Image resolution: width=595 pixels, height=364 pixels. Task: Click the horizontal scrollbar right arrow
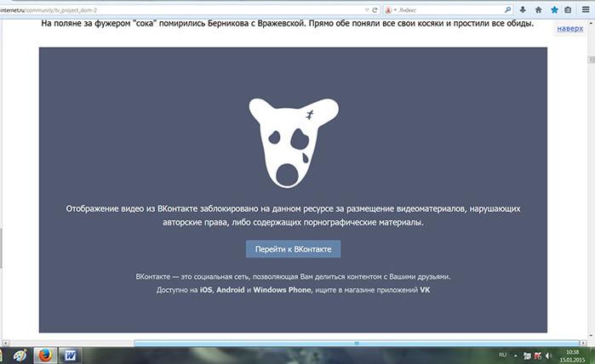(583, 343)
